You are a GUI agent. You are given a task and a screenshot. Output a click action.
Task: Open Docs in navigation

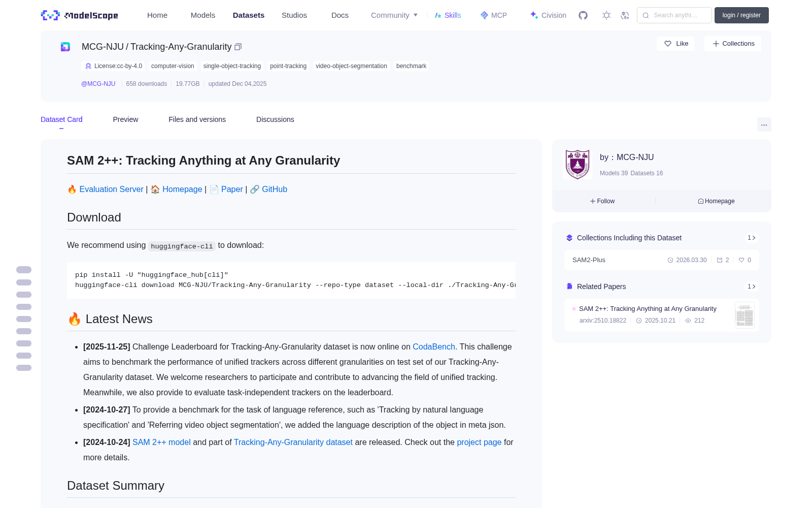pyautogui.click(x=340, y=15)
